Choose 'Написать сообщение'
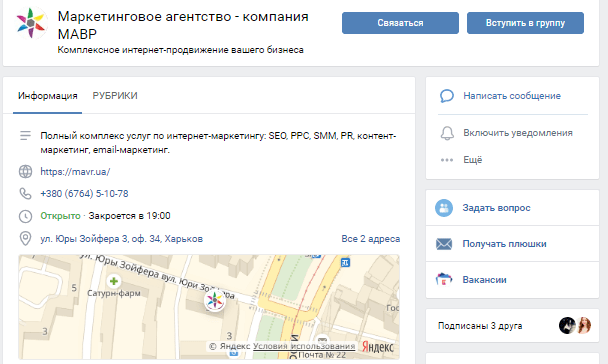Viewport: 608px width, 364px height. click(x=512, y=96)
